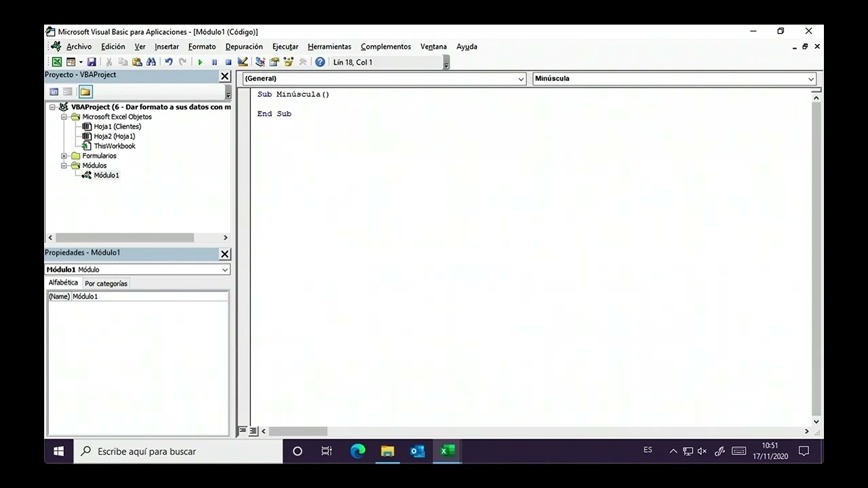Expand the Formularios folder
The width and height of the screenshot is (868, 488).
click(x=64, y=156)
